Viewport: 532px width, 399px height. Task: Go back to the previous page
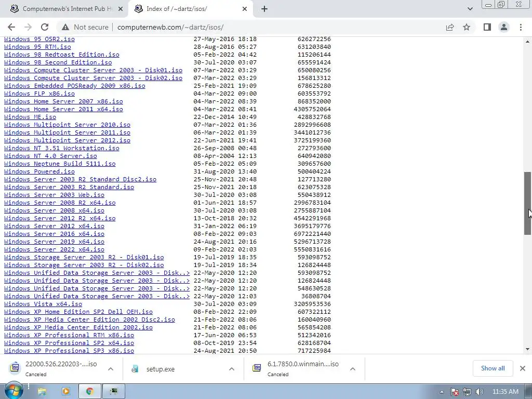tap(11, 27)
